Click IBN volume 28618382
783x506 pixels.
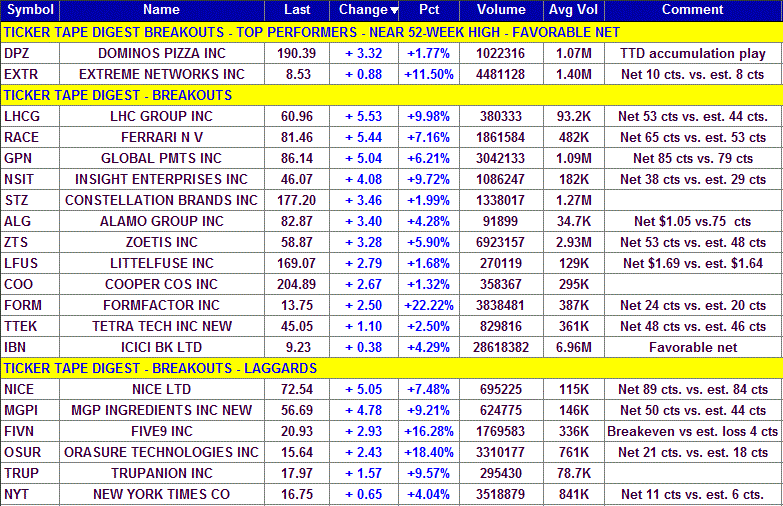tap(501, 347)
